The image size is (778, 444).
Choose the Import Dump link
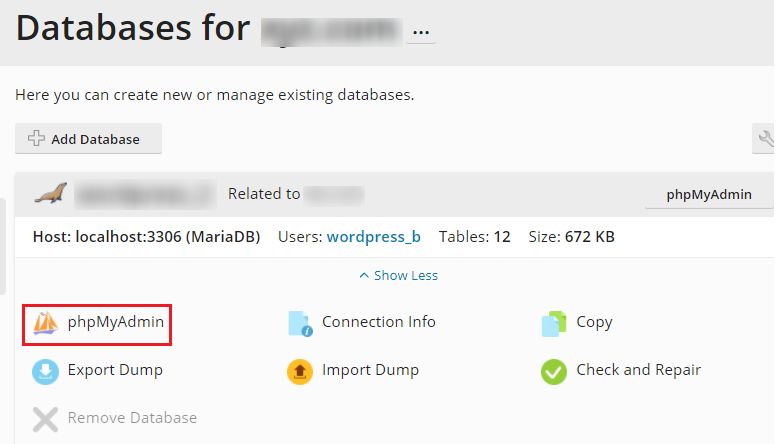click(370, 370)
